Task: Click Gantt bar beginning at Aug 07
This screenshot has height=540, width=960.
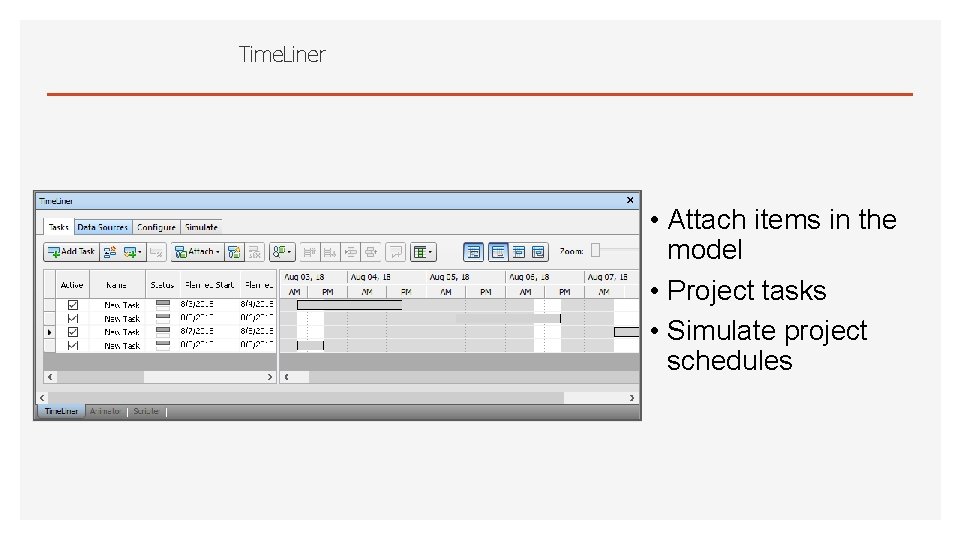Action: [x=626, y=332]
